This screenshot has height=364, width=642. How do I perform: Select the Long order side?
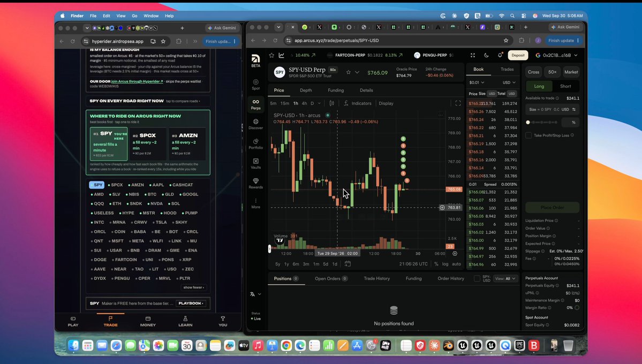point(539,86)
